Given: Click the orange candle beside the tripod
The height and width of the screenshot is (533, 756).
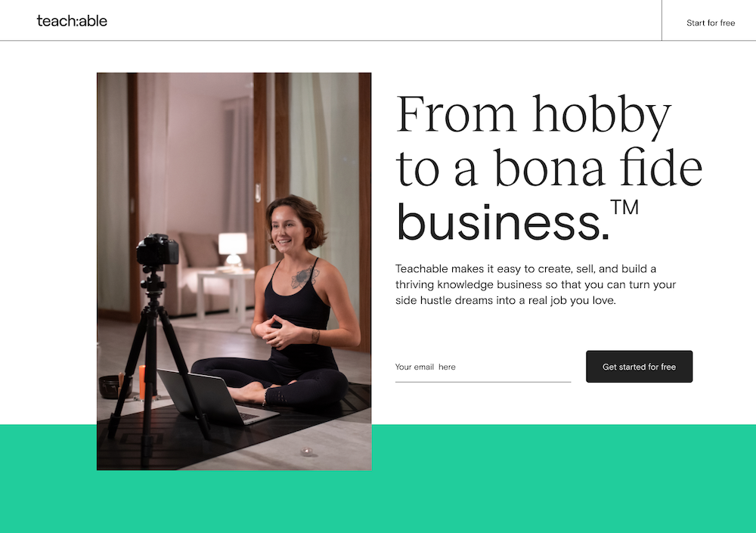Looking at the screenshot, I should tap(142, 381).
